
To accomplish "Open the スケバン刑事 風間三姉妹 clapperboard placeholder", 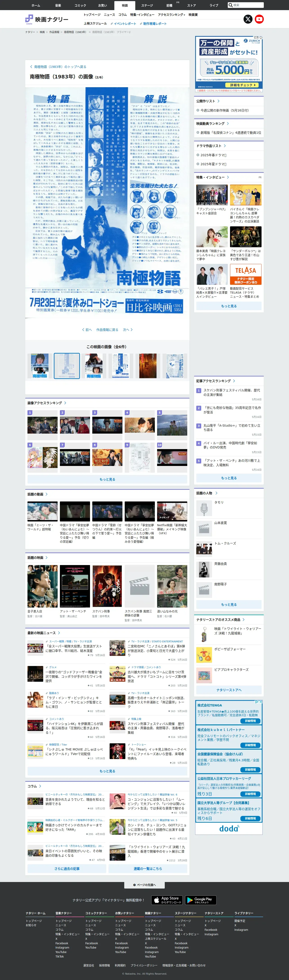I will [x=140, y=586].
